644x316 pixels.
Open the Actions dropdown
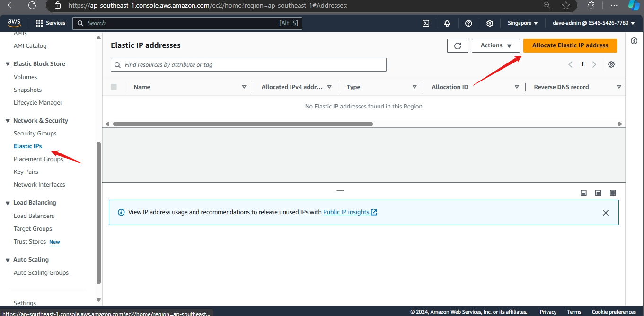coord(496,45)
